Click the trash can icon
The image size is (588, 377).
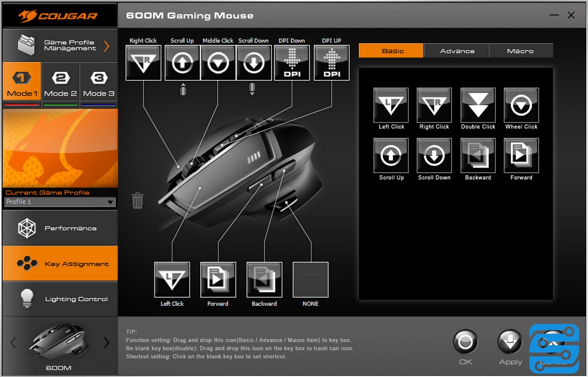click(138, 200)
